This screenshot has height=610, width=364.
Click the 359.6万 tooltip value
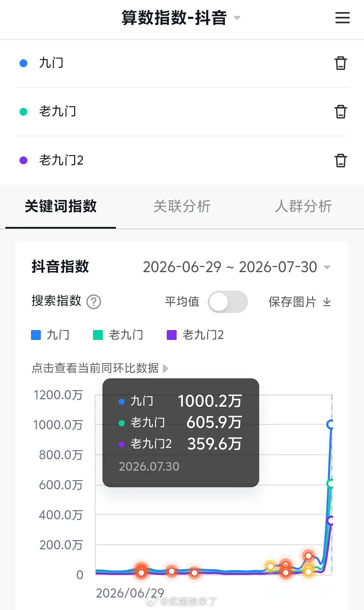(x=215, y=444)
